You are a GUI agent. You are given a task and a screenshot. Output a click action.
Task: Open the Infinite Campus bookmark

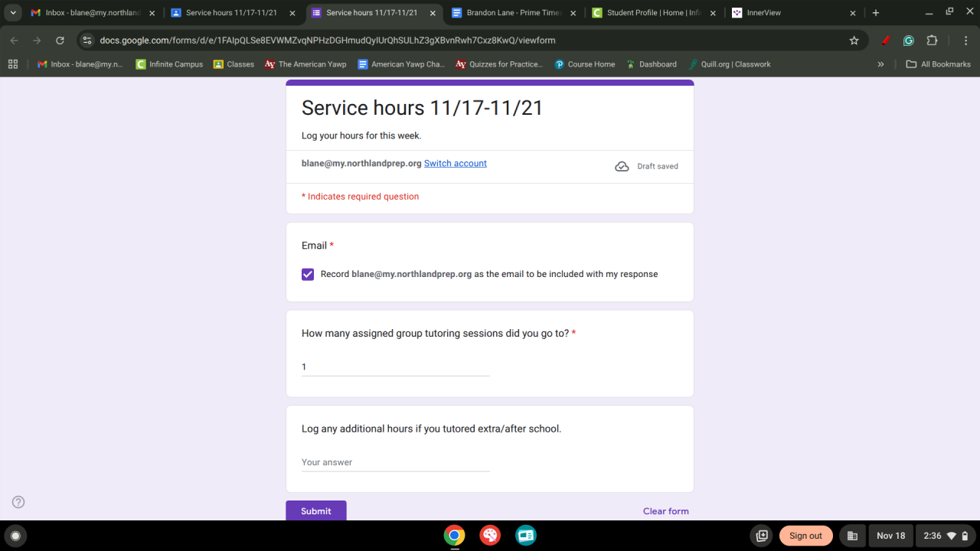(169, 64)
